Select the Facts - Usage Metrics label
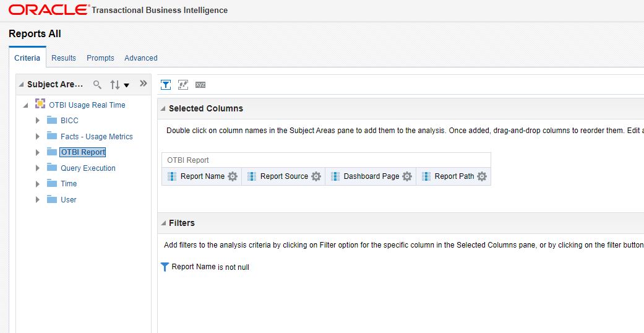This screenshot has width=644, height=333. [97, 137]
